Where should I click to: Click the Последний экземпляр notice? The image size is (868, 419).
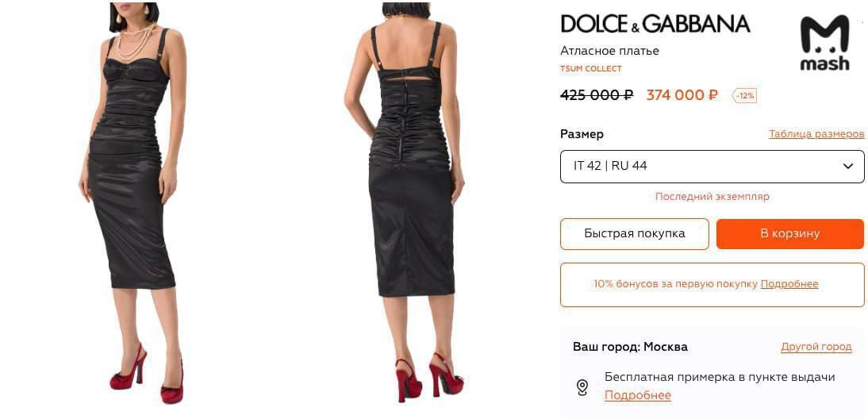pos(712,197)
